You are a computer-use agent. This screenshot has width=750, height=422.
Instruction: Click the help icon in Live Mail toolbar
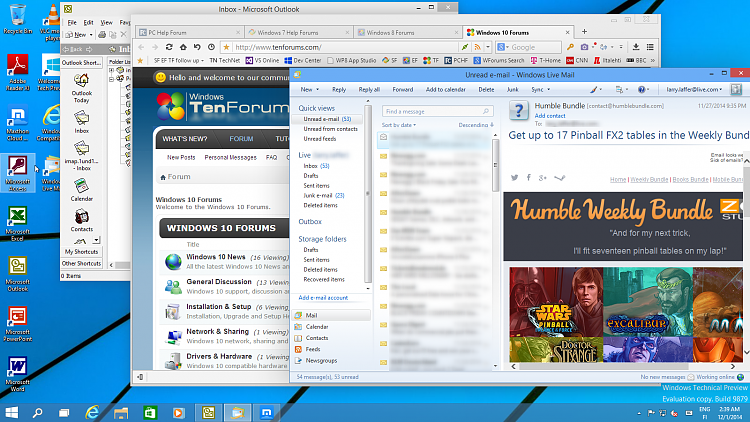coord(641,89)
